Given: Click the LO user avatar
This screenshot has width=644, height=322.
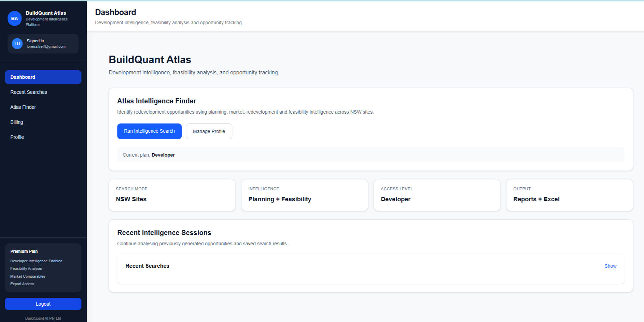Looking at the screenshot, I should coord(17,44).
